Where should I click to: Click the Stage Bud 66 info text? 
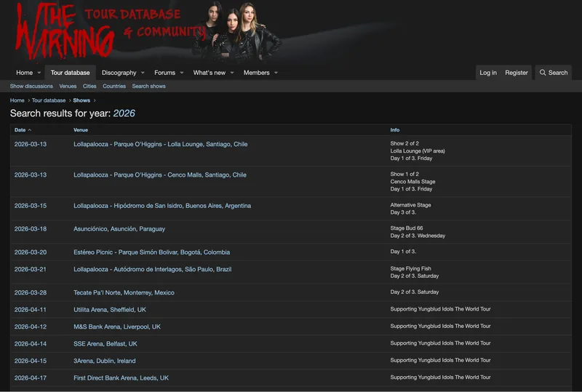pyautogui.click(x=407, y=228)
